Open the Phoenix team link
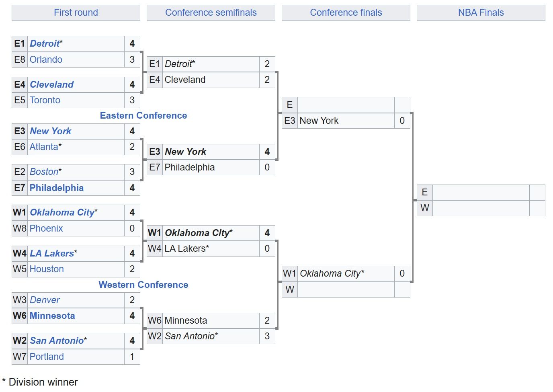 click(46, 228)
